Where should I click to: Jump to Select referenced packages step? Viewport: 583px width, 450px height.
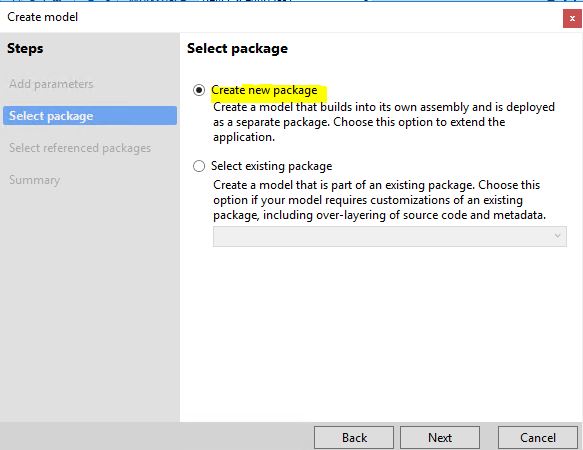80,148
